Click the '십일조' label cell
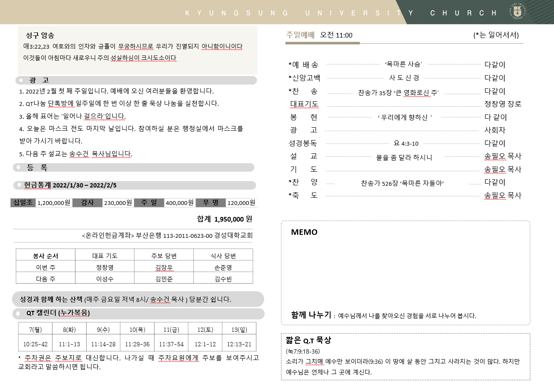Image resolution: width=554 pixels, height=392 pixels. tap(23, 203)
